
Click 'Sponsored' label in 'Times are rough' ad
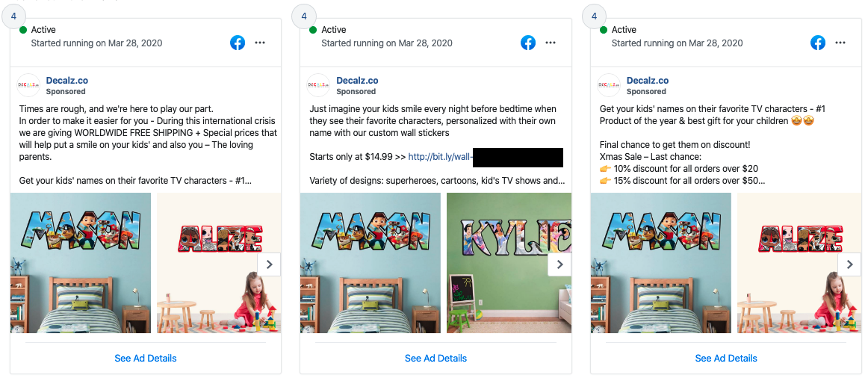[x=66, y=91]
